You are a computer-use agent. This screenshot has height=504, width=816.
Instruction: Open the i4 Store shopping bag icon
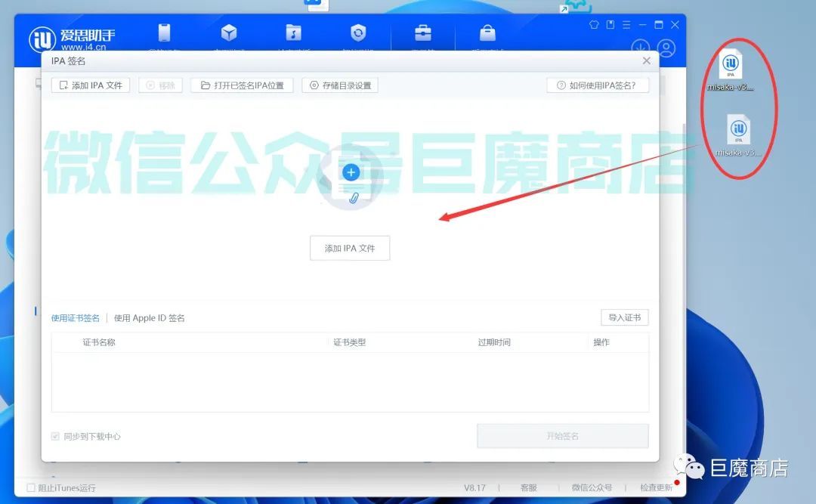[x=487, y=32]
